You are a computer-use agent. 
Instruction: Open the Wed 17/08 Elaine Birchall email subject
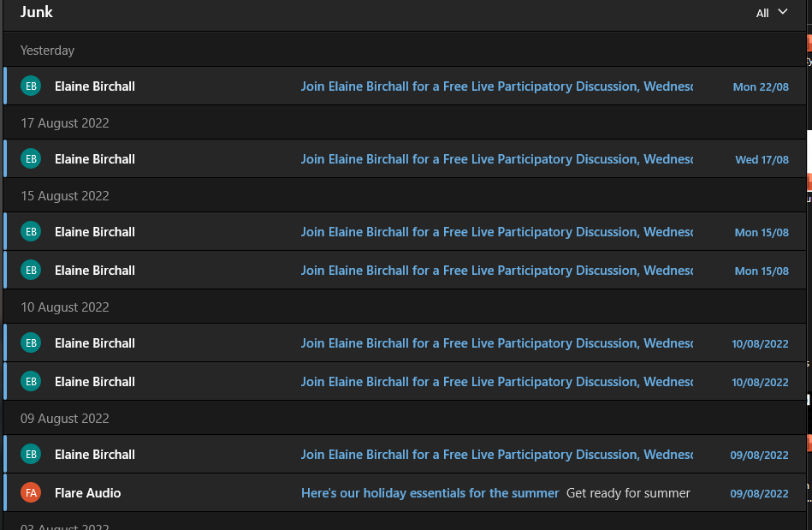coord(496,159)
